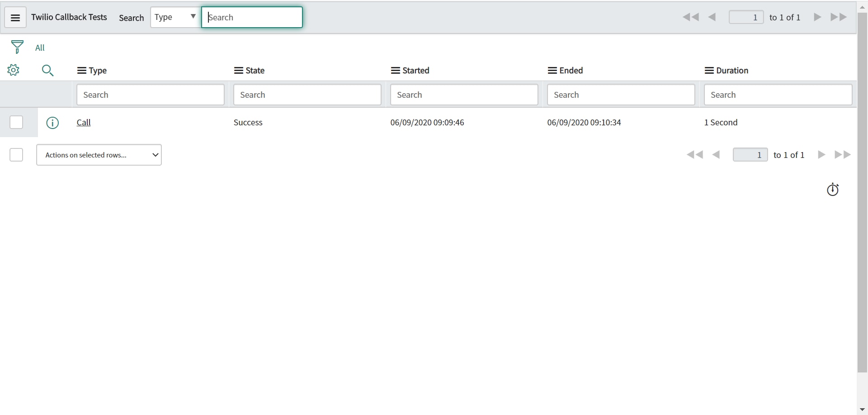Image resolution: width=868 pixels, height=415 pixels.
Task: Open the Type column options menu
Action: click(82, 71)
